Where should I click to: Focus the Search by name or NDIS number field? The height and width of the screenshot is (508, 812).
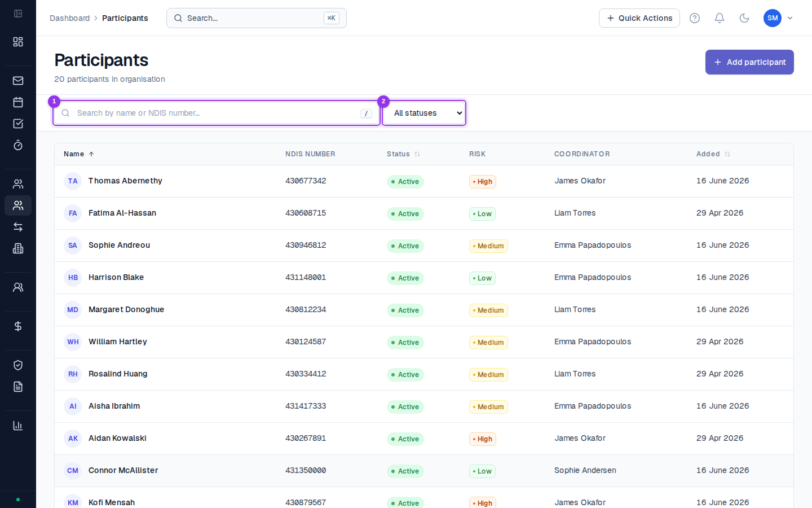coord(217,113)
